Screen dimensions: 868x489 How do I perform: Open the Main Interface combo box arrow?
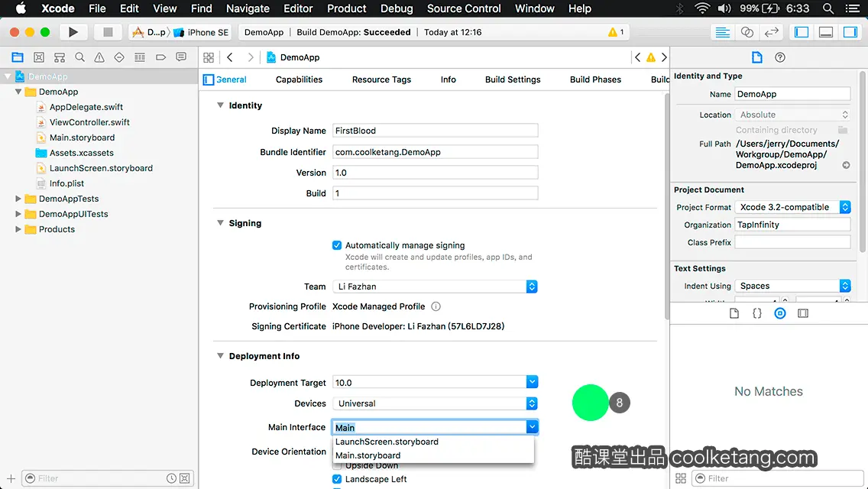pos(532,427)
